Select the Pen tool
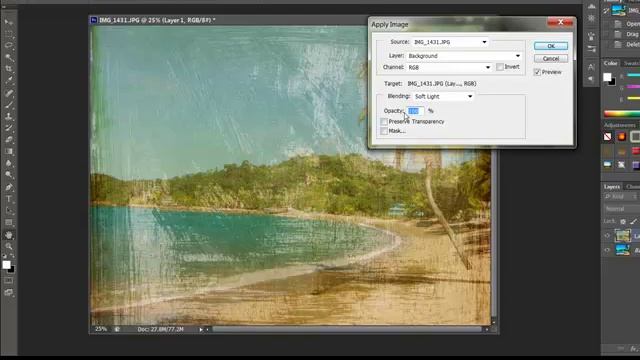The image size is (640, 360). coord(9,187)
